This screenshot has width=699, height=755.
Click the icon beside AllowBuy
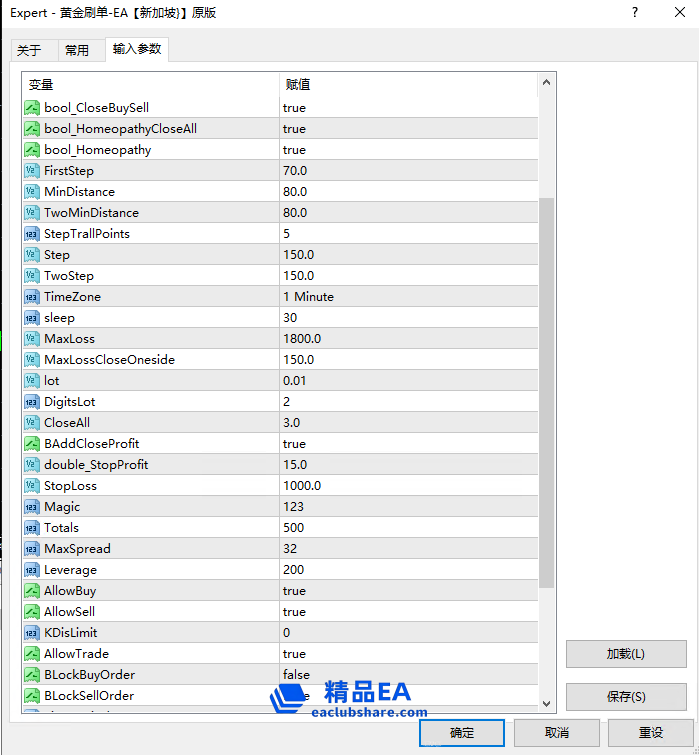(x=31, y=591)
